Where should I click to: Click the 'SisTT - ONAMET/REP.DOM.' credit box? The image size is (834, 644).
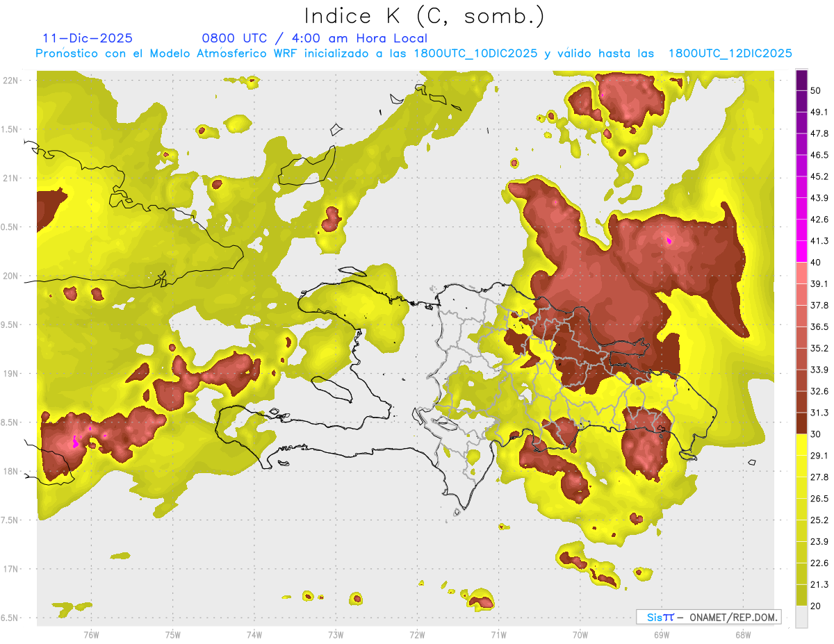click(x=708, y=617)
